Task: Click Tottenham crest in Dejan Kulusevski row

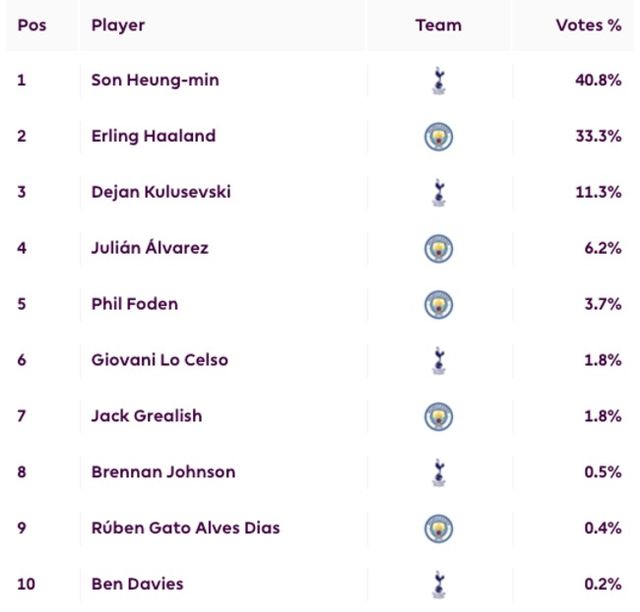Action: click(x=437, y=192)
